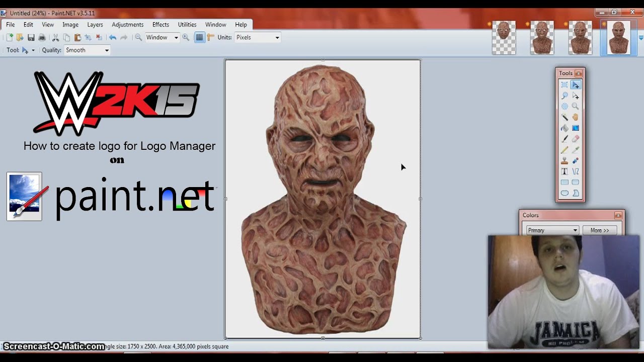
Task: Select the Paintbrush tool
Action: [x=565, y=139]
